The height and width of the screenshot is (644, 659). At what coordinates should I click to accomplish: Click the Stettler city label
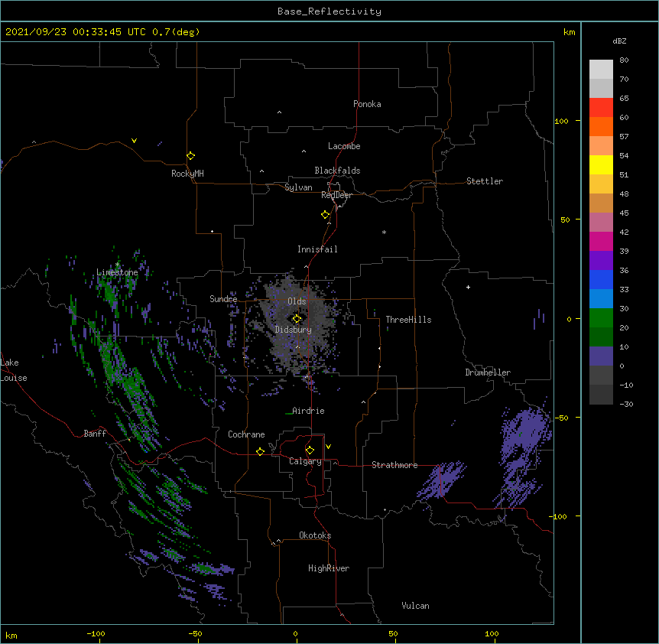tap(485, 181)
